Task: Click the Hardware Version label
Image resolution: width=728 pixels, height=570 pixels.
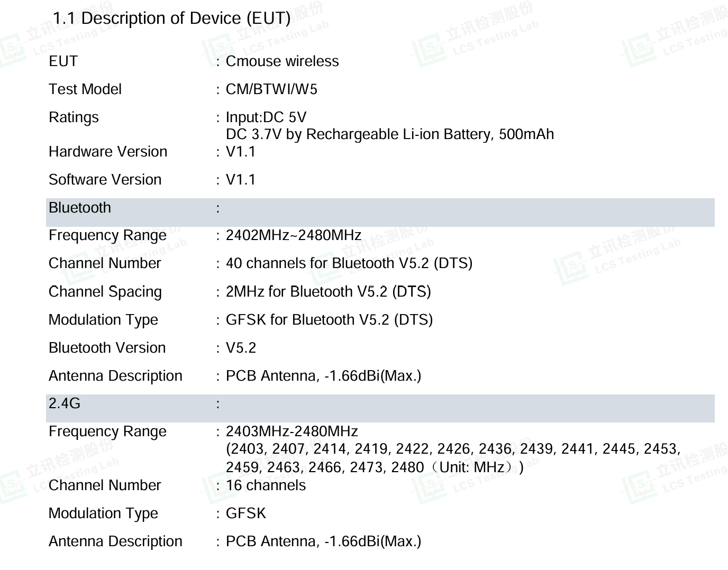Action: point(108,152)
